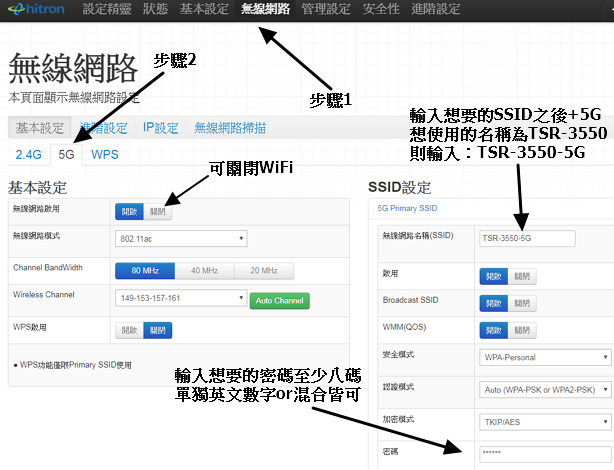614x470 pixels.
Task: Select the 基本設定 sub-tab
Action: [x=40, y=128]
